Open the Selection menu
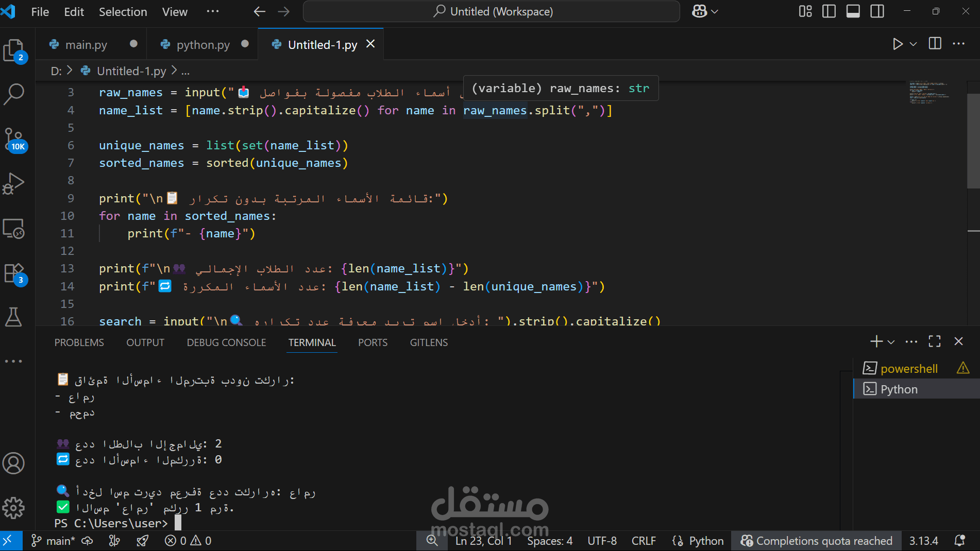The width and height of the screenshot is (980, 551). 123,12
